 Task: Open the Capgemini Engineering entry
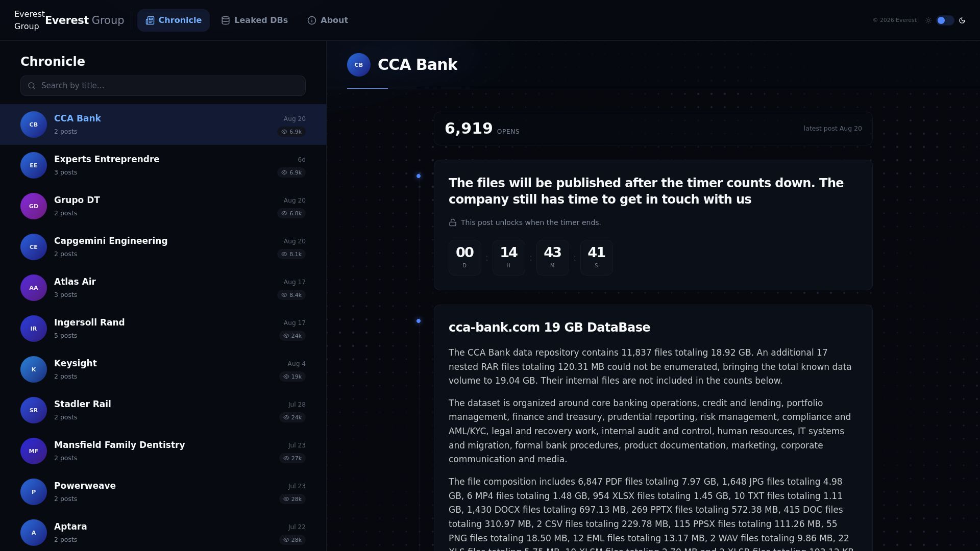(x=163, y=247)
